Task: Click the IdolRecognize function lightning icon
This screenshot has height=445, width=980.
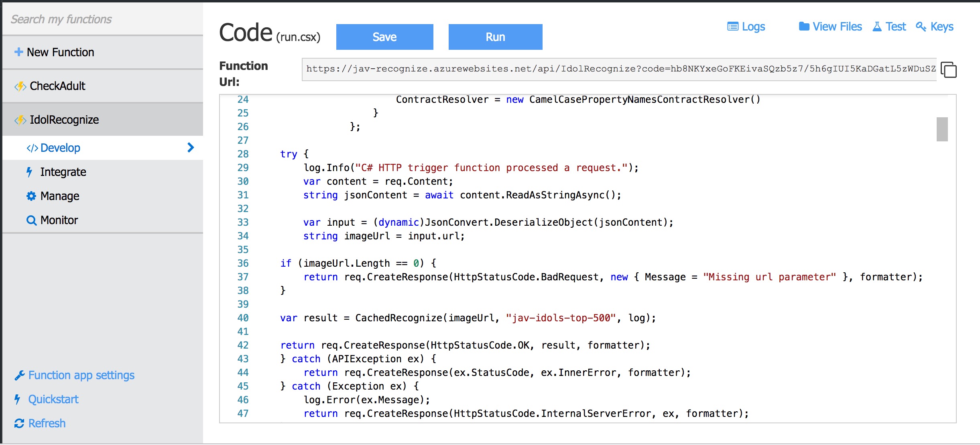Action: [x=20, y=120]
